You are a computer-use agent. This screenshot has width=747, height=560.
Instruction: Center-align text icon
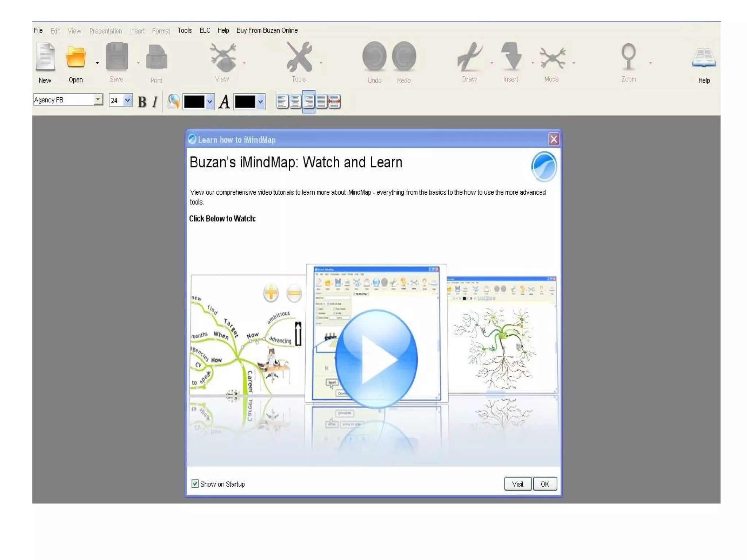pyautogui.click(x=295, y=101)
